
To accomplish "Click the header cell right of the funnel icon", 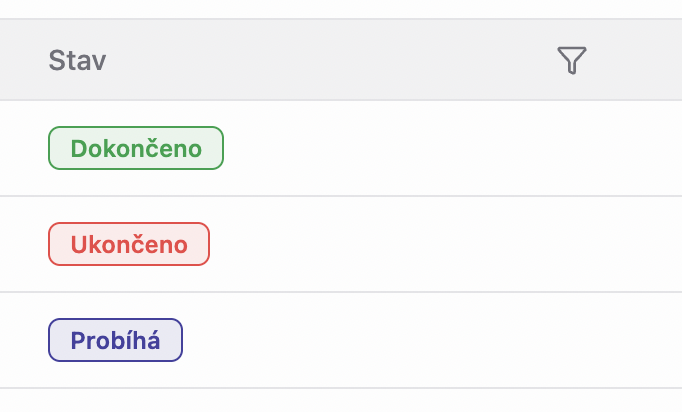I will pos(640,61).
